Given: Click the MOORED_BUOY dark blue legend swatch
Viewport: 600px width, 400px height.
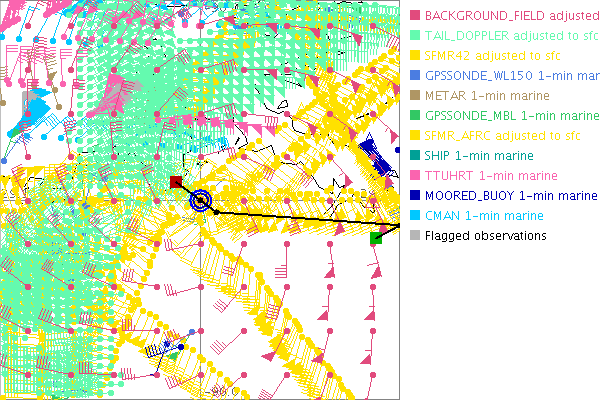Looking at the screenshot, I should point(415,196).
